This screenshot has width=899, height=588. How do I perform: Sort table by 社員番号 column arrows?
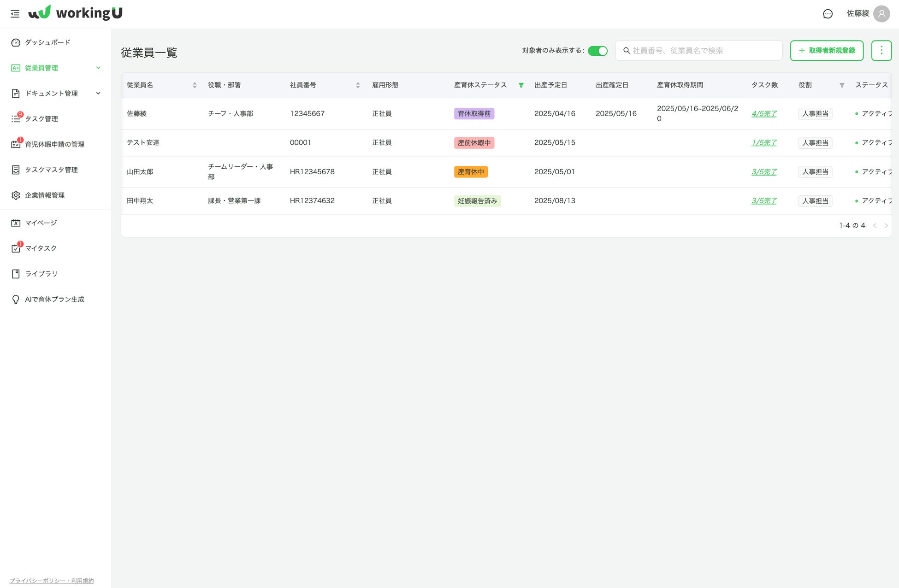point(358,85)
